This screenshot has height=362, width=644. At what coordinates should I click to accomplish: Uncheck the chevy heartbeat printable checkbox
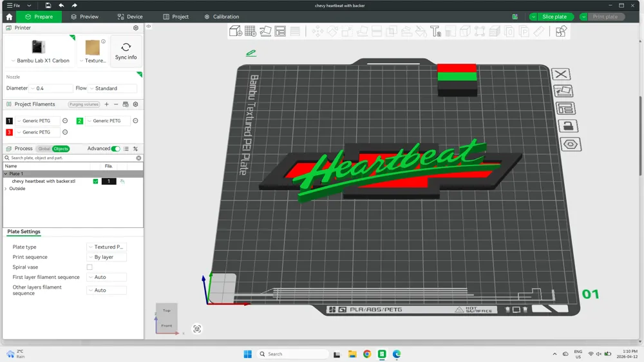[96, 181]
